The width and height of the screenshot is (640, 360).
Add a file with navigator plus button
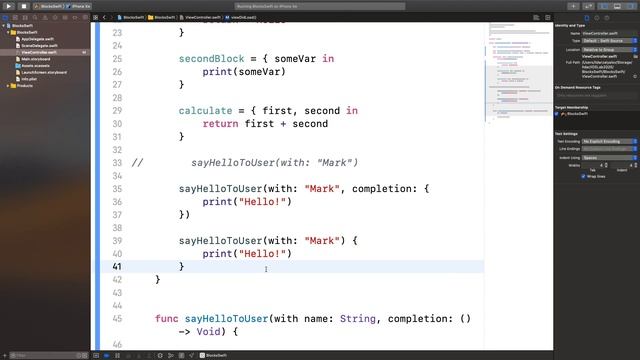tap(4, 356)
